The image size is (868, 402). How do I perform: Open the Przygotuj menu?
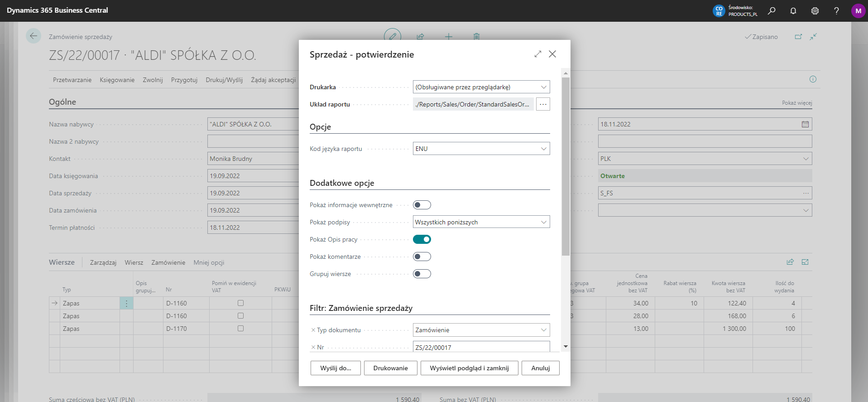point(184,80)
